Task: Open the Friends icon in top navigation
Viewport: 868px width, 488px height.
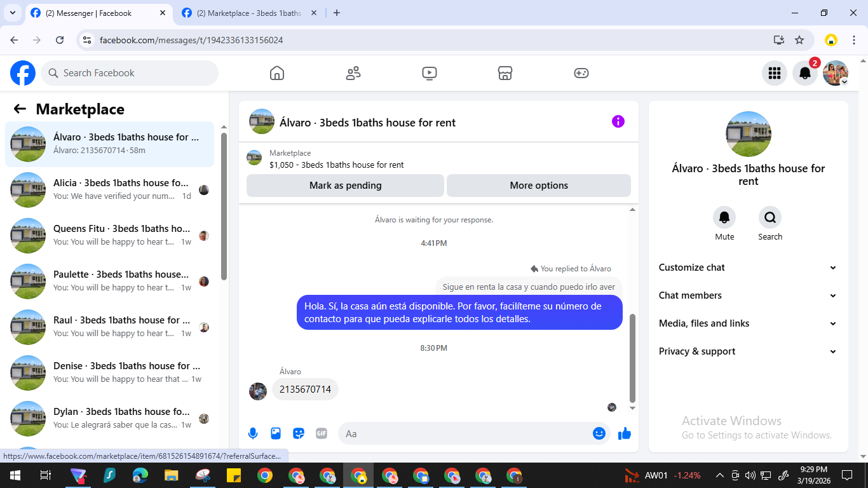Action: 353,73
